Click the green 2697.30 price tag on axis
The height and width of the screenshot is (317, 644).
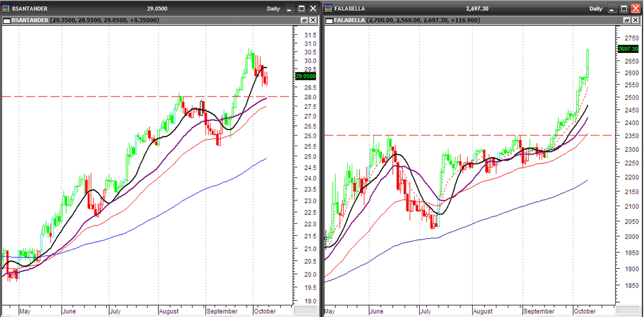[x=628, y=48]
